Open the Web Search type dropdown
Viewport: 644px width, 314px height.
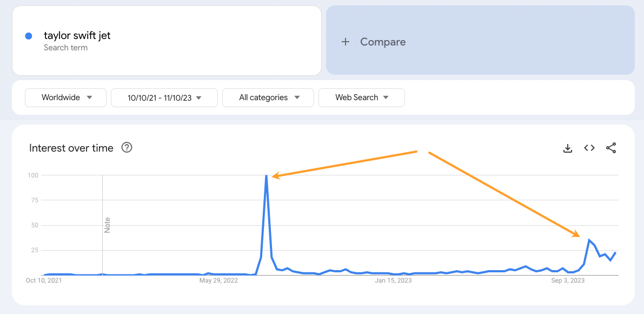361,97
